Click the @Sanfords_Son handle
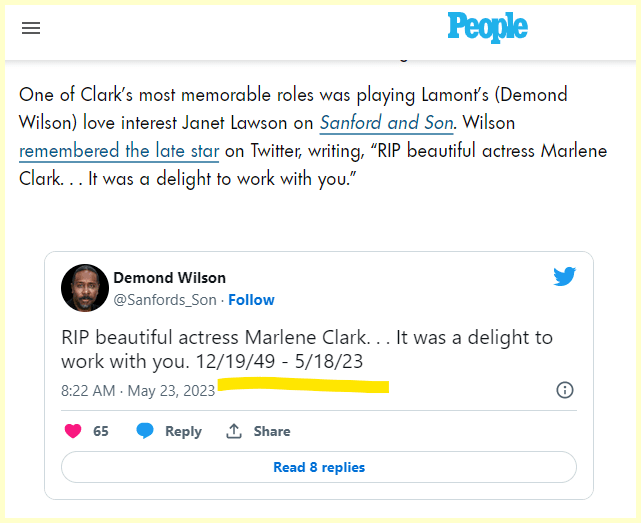This screenshot has width=641, height=523. tap(166, 299)
